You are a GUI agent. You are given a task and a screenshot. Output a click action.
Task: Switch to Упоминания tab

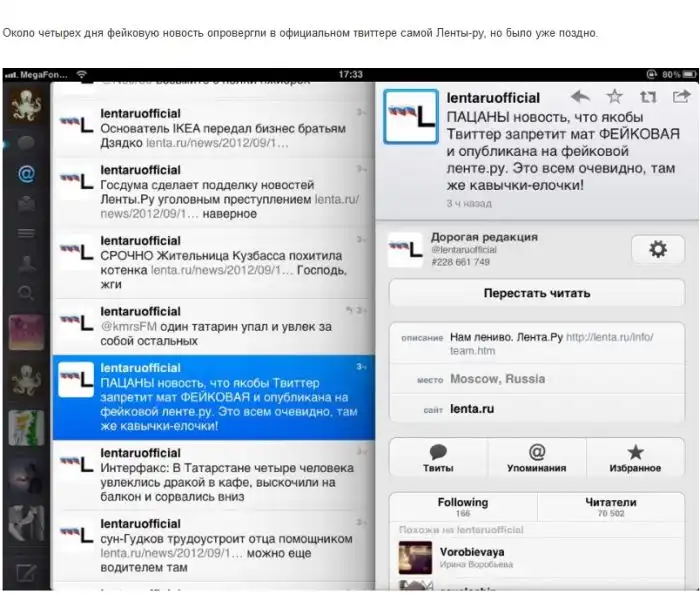537,458
